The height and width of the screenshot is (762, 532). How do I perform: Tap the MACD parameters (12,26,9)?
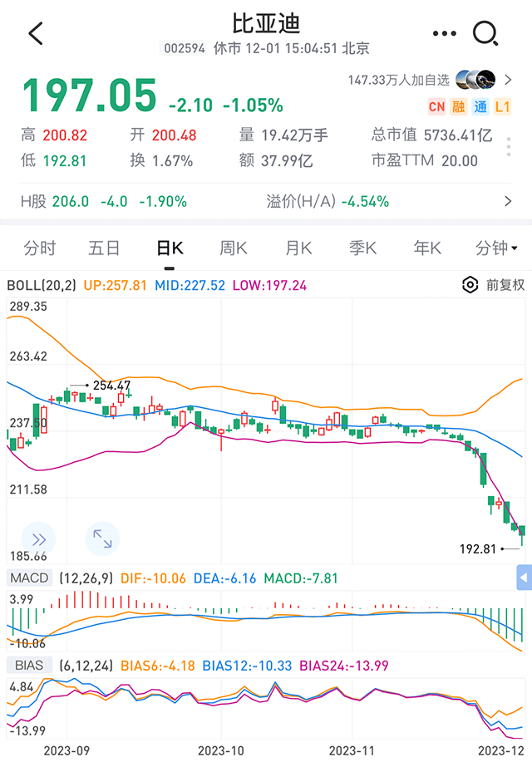click(86, 578)
